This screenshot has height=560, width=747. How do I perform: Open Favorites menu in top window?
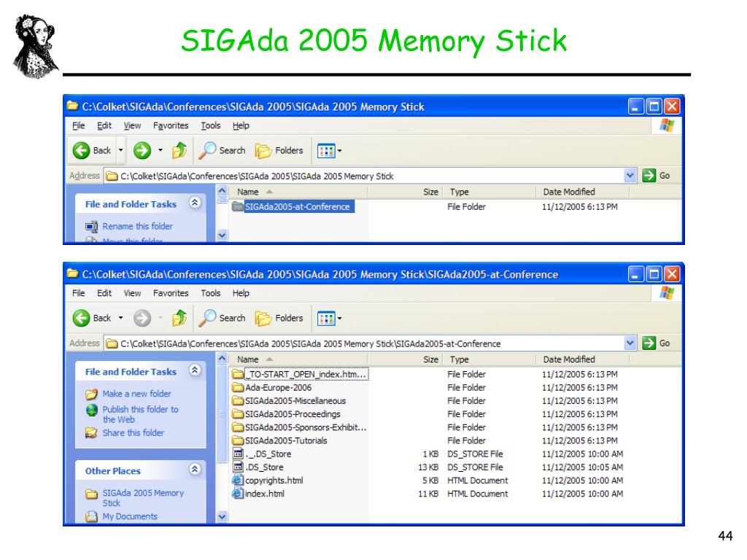pos(171,125)
